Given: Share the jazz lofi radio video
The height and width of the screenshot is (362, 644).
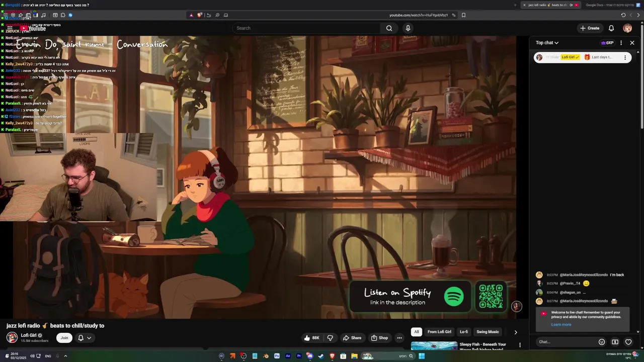Looking at the screenshot, I should pyautogui.click(x=352, y=338).
